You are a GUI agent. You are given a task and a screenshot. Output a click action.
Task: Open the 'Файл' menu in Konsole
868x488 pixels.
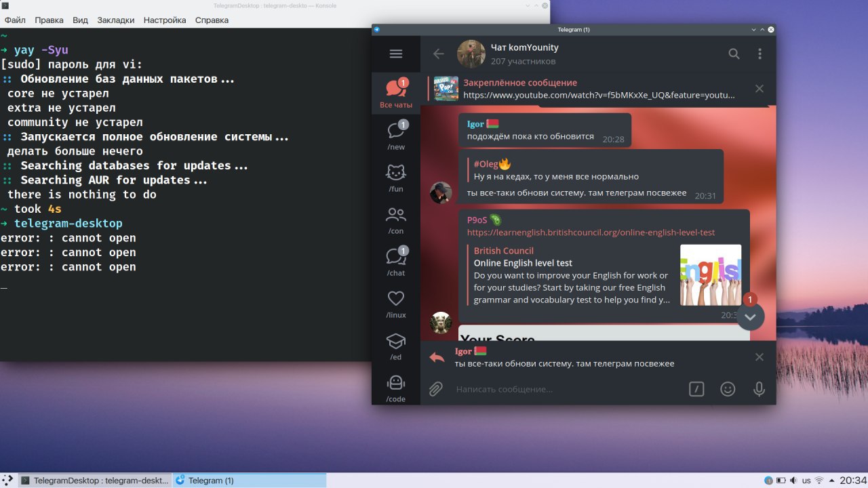[x=15, y=20]
